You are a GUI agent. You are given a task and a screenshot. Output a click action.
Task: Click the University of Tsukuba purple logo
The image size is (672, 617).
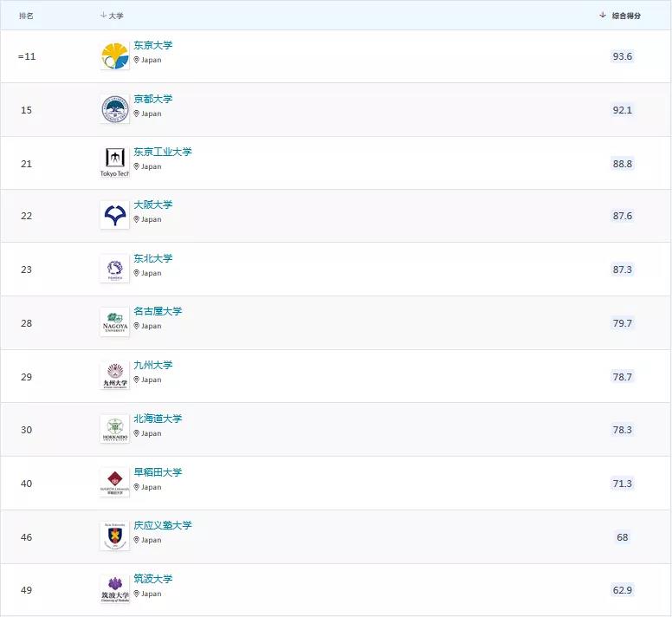point(114,589)
